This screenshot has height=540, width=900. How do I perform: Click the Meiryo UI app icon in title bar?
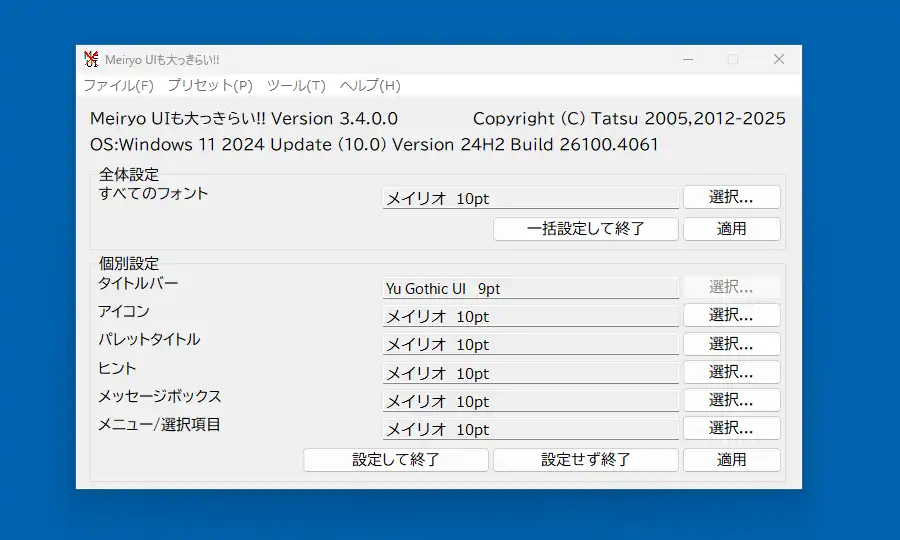point(91,59)
